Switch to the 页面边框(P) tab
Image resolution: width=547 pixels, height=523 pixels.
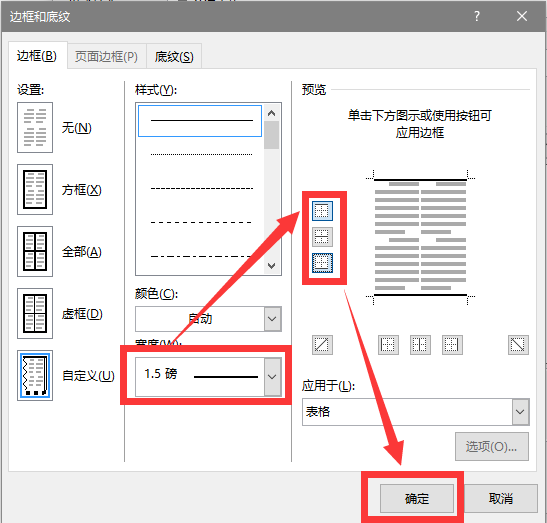[x=106, y=57]
